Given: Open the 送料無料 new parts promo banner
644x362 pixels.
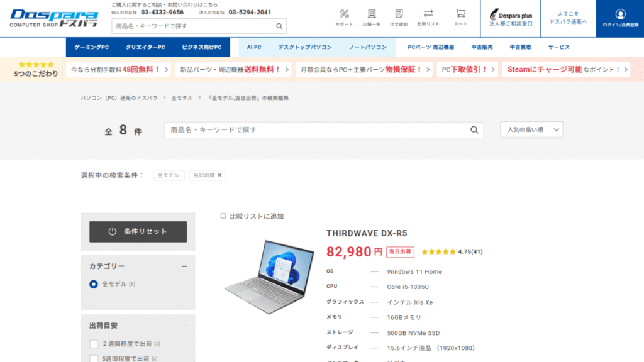Looking at the screenshot, I should click(x=233, y=69).
